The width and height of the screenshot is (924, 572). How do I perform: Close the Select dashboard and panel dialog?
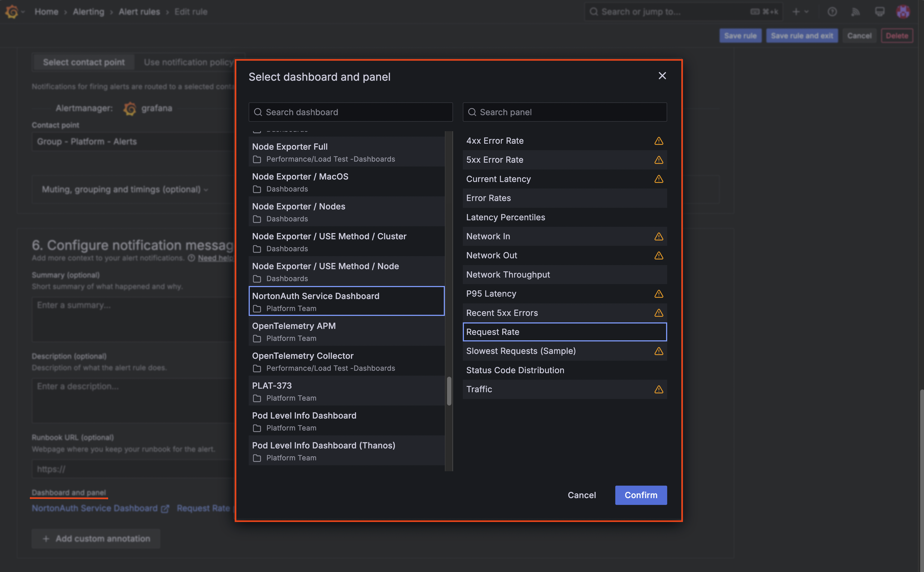[662, 76]
